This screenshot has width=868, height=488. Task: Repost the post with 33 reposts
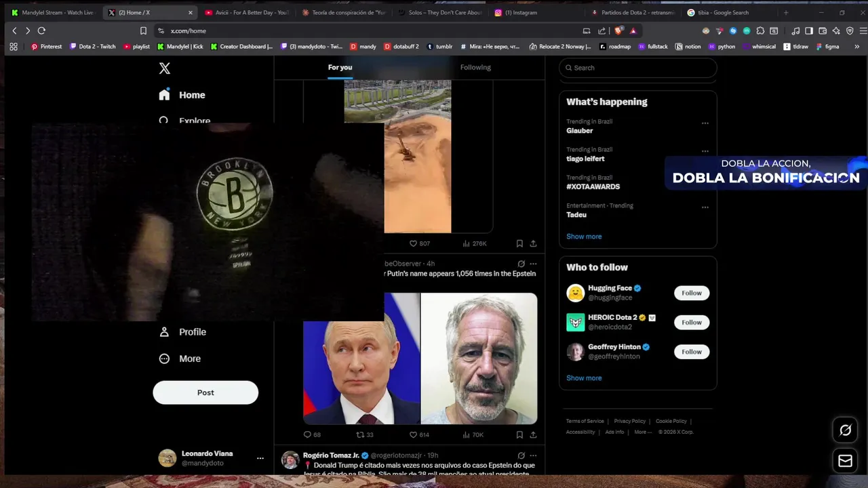click(365, 434)
